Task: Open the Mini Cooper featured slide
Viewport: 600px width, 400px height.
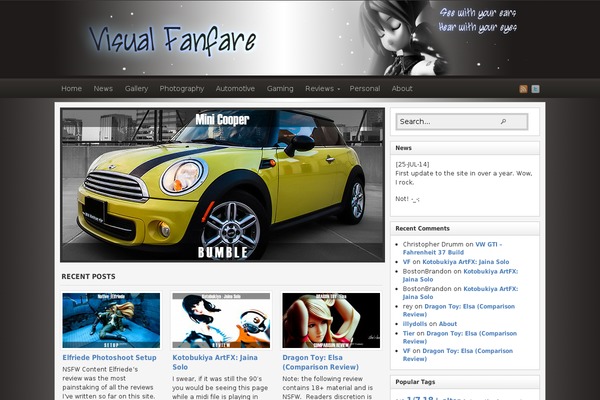Action: [222, 185]
